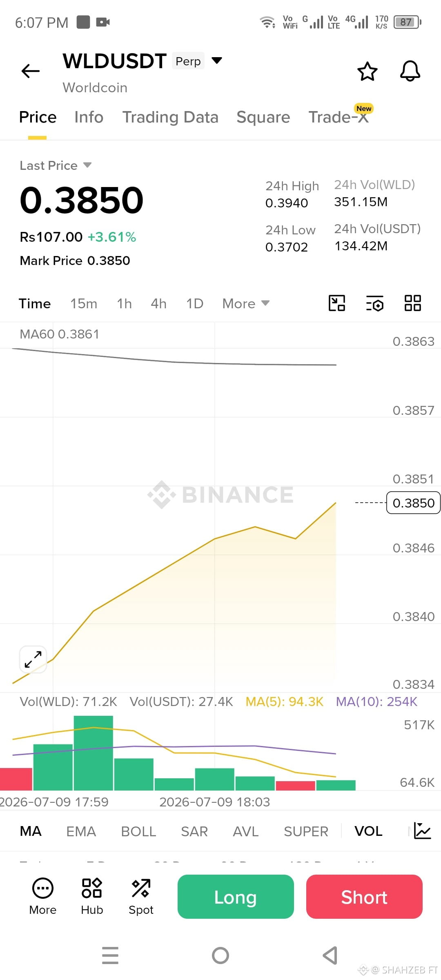This screenshot has width=441, height=980.
Task: Expand chart to fullscreen
Action: point(33,659)
